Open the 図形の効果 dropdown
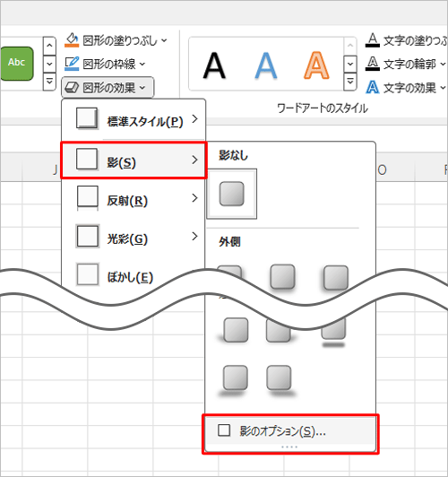Image resolution: width=448 pixels, height=477 pixels. 108,88
